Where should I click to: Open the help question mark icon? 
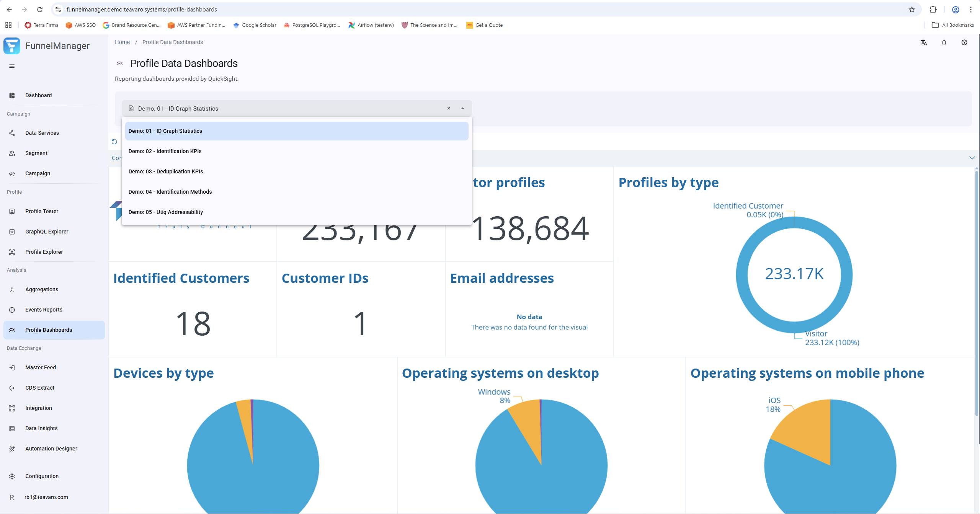coord(964,42)
